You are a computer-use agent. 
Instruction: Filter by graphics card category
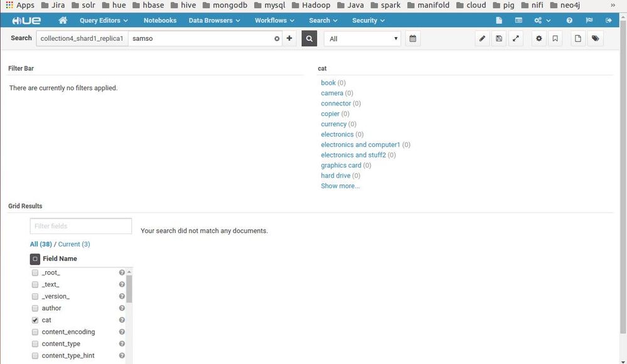click(x=341, y=165)
